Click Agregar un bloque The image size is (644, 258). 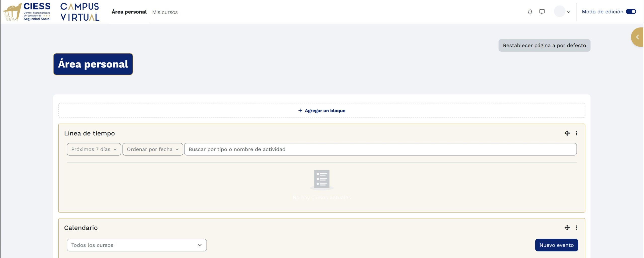[x=321, y=110]
